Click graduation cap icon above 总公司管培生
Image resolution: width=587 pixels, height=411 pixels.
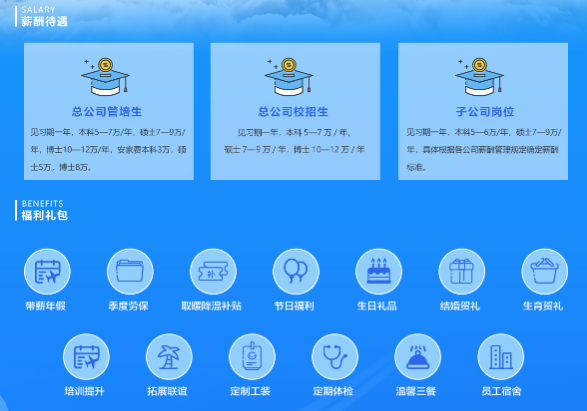[x=106, y=77]
